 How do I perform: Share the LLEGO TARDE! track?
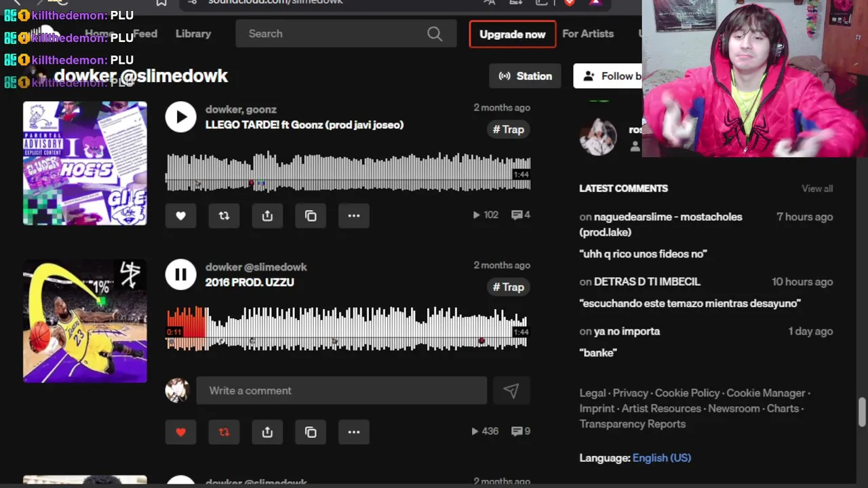tap(267, 216)
